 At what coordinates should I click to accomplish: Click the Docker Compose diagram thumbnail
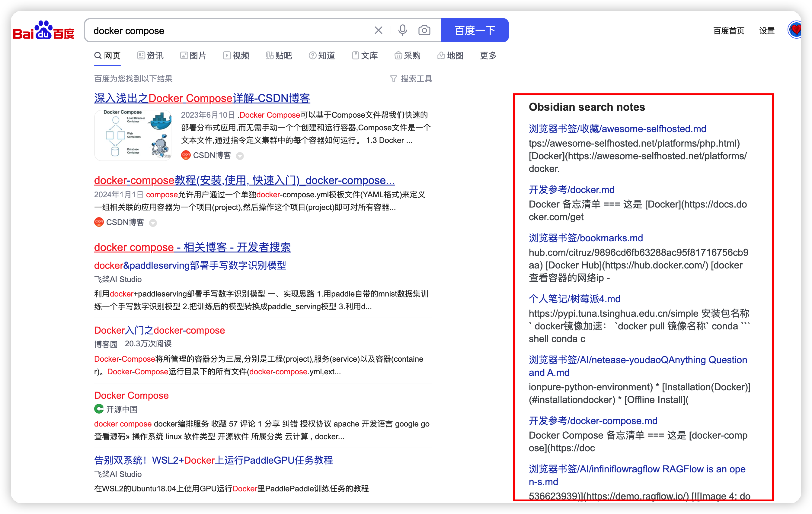[133, 135]
